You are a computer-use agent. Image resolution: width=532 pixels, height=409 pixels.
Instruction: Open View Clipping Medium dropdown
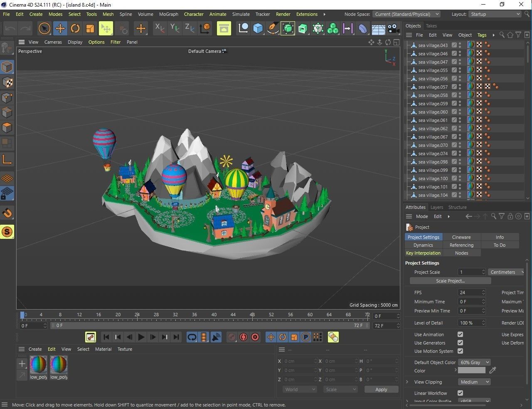(x=474, y=382)
